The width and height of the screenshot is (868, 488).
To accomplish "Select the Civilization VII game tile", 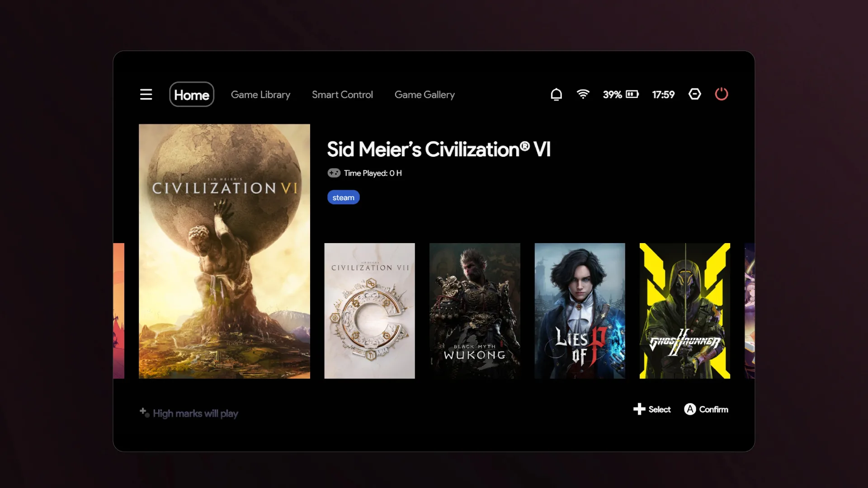I will coord(369,311).
